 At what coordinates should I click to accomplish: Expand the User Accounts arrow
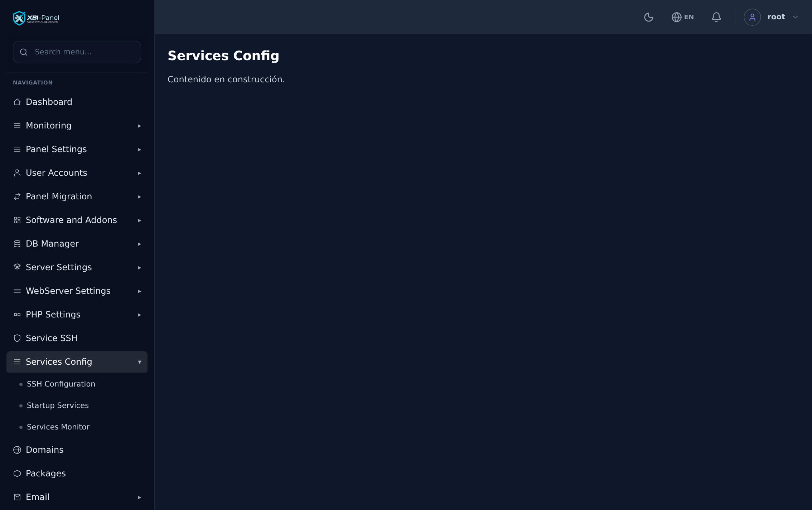(140, 173)
